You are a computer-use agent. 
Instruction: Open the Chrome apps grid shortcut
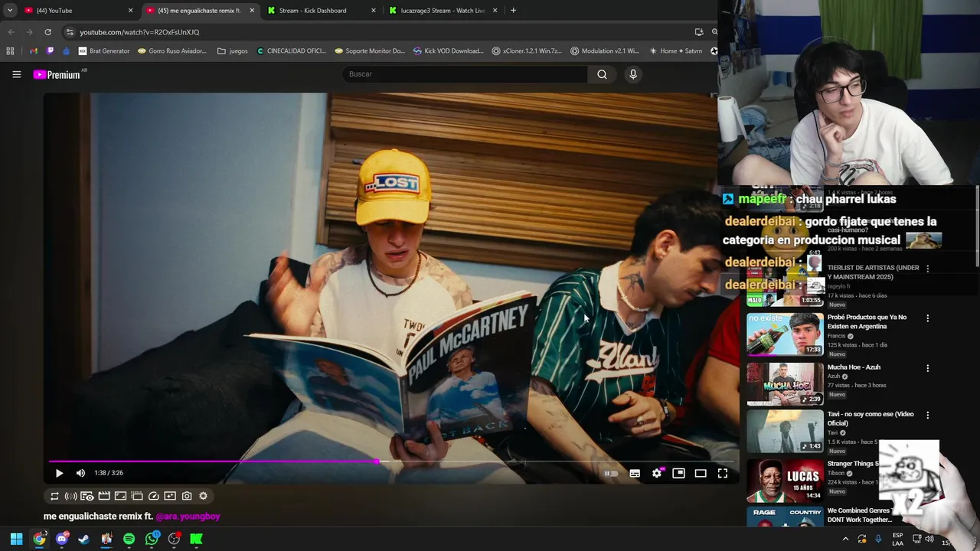pos(10,51)
